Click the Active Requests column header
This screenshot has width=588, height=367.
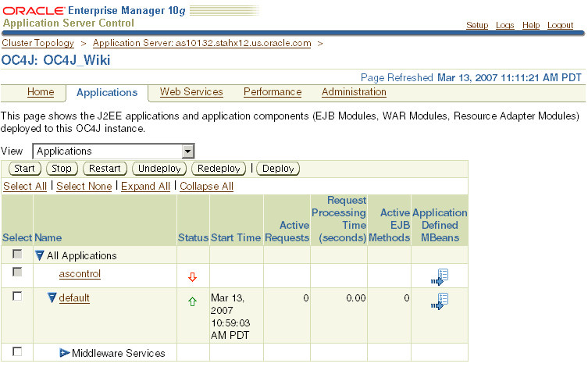pyautogui.click(x=287, y=231)
